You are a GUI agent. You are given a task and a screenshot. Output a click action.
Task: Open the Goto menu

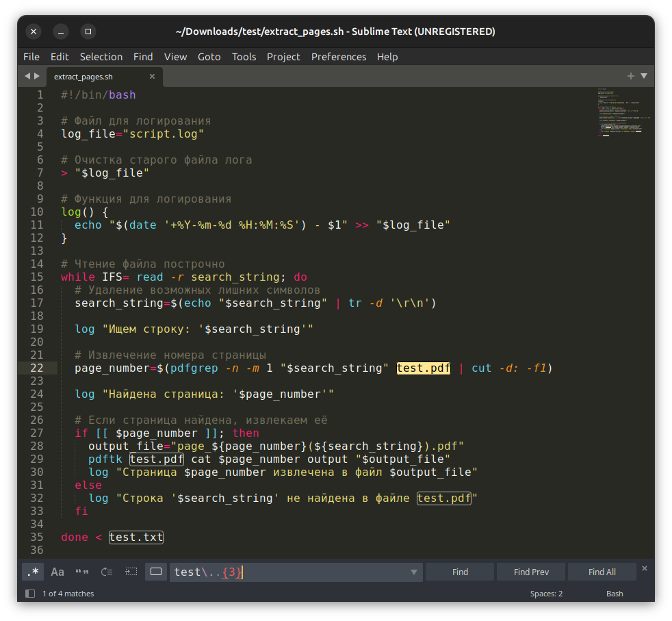pyautogui.click(x=209, y=57)
